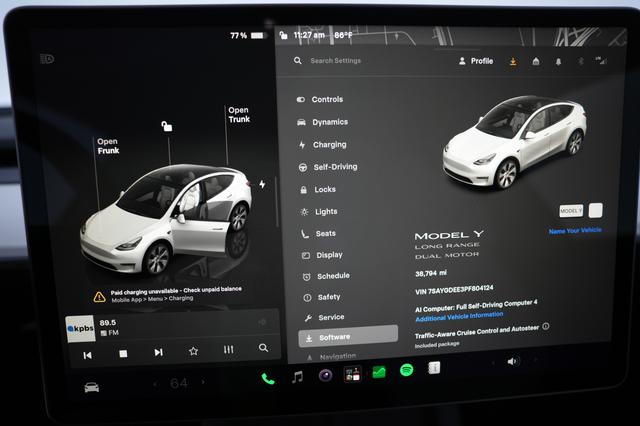Tap Open Frunk on car view
640x426 pixels.
click(x=108, y=146)
